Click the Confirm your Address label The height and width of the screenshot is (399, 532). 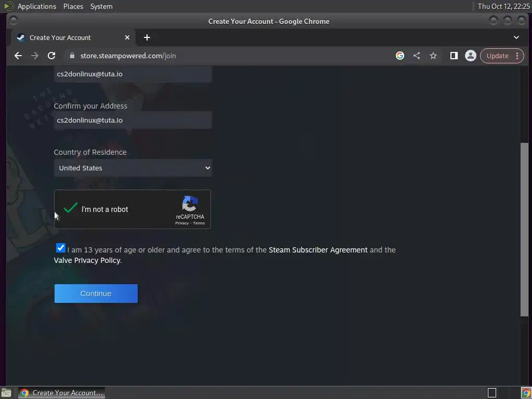90,106
